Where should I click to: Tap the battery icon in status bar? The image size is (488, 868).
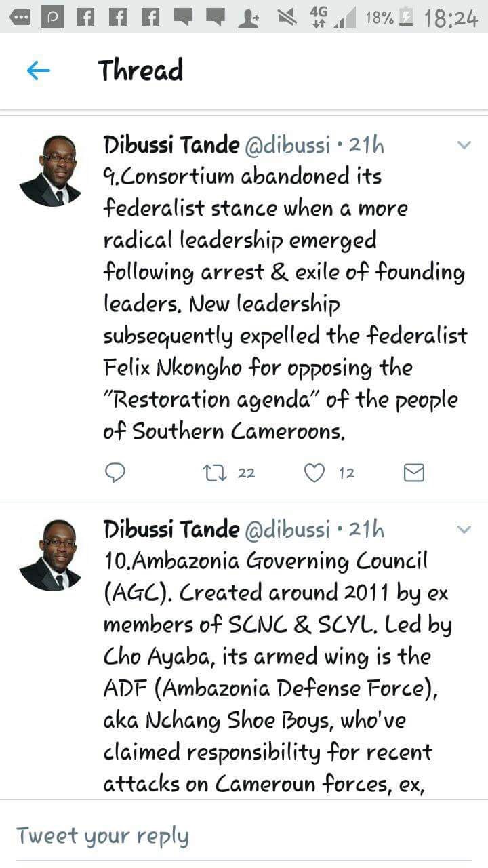click(406, 18)
